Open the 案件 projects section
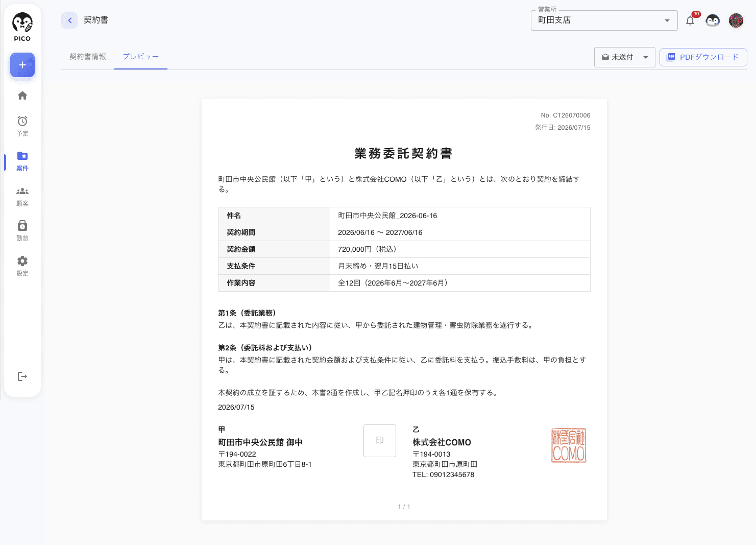 (22, 161)
